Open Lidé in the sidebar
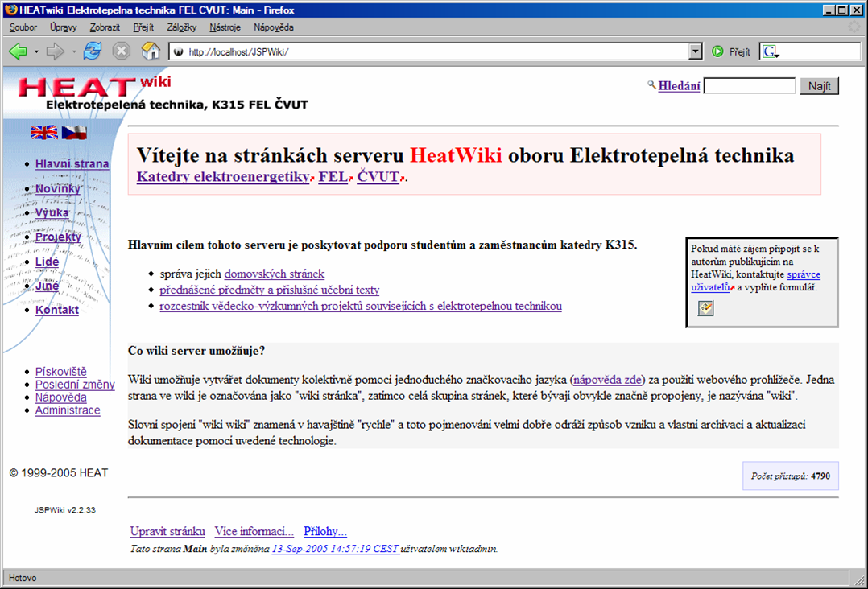This screenshot has height=589, width=868. pos(47,262)
